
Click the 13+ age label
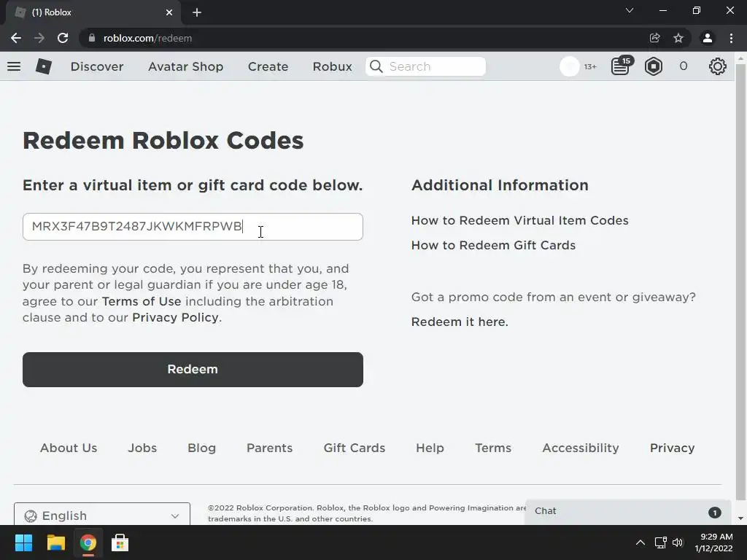[x=590, y=66]
